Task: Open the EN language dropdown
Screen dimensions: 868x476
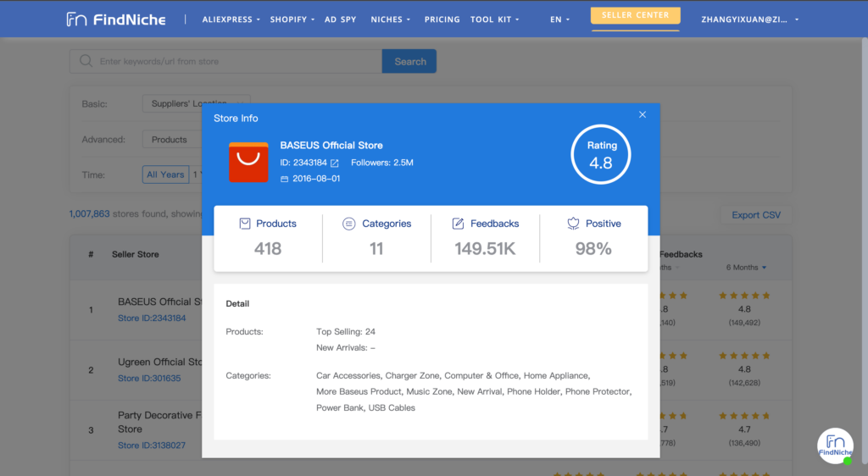Action: [559, 19]
